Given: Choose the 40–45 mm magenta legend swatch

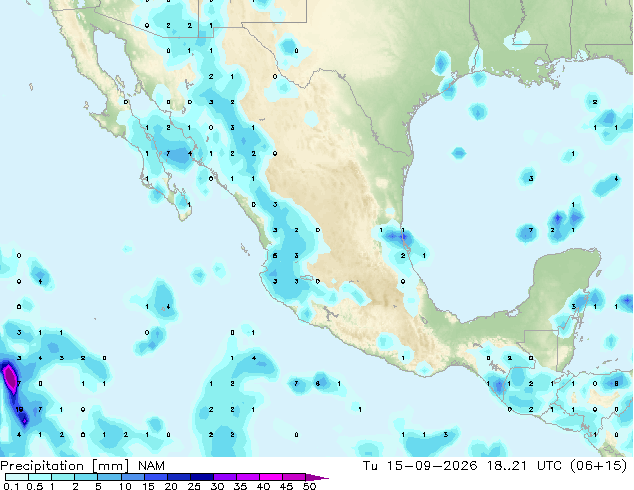Looking at the screenshot, I should tap(271, 477).
